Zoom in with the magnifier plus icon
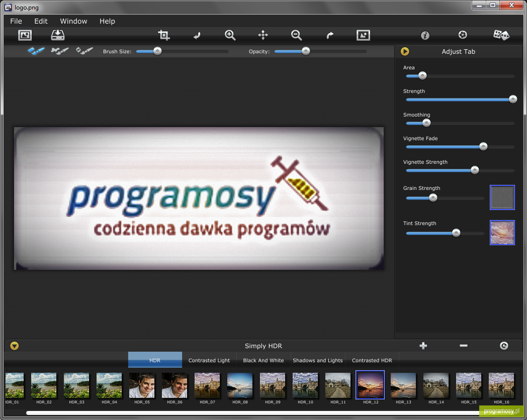The width and height of the screenshot is (527, 420). coord(230,35)
